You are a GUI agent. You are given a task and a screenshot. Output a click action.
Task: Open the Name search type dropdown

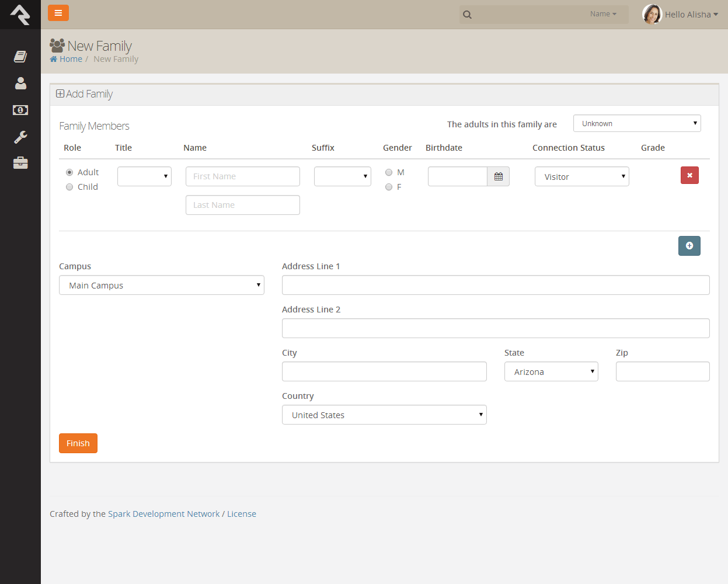[603, 14]
